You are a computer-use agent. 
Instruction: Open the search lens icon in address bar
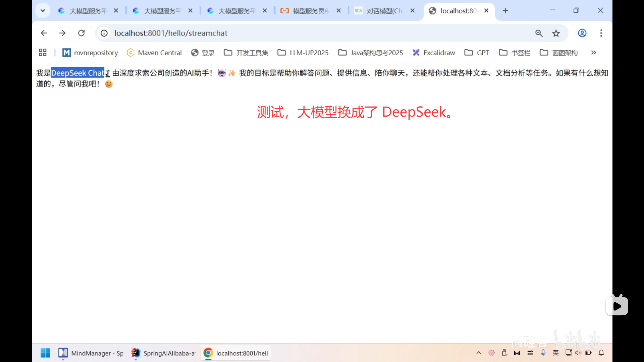click(x=539, y=33)
